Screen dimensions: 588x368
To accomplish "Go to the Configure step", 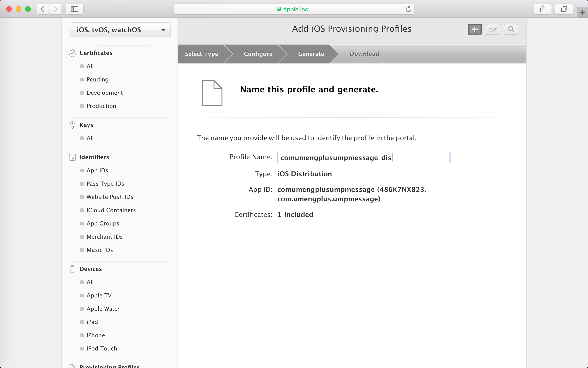I will [x=258, y=54].
